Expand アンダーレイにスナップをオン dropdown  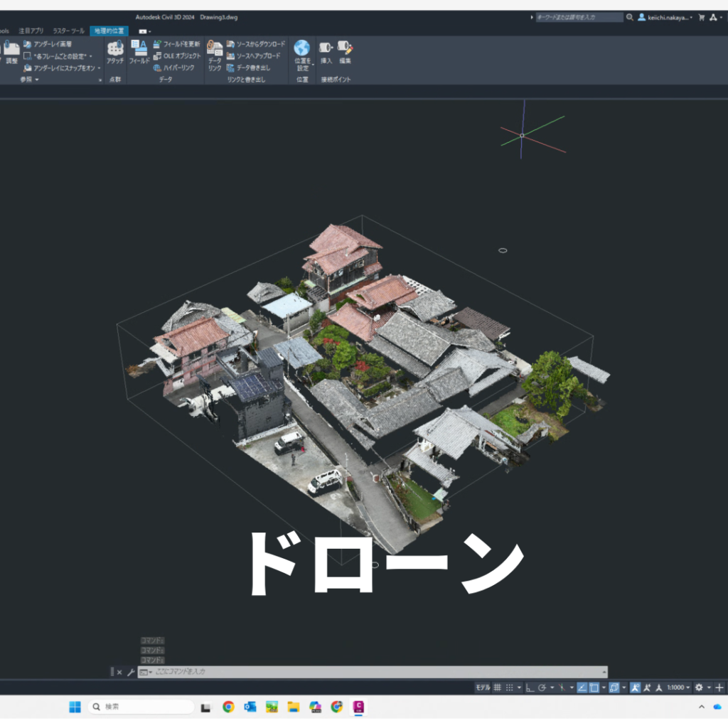100,68
